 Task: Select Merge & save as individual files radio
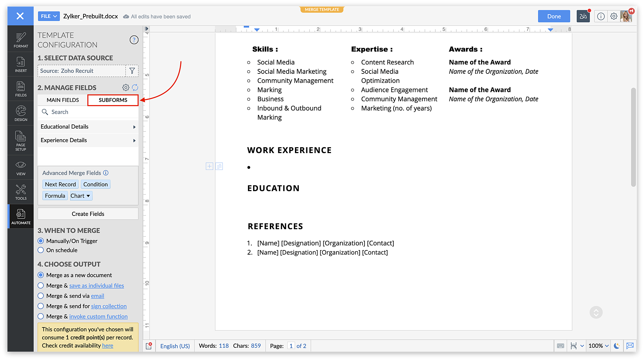point(41,286)
